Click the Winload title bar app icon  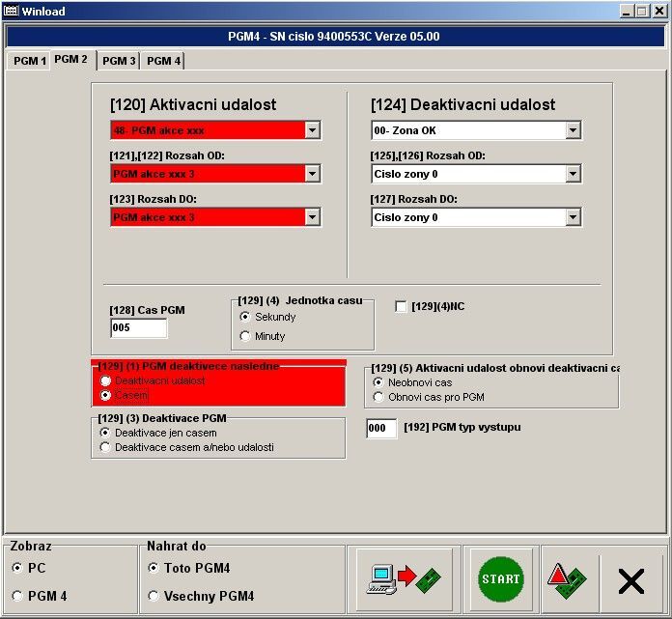12,10
